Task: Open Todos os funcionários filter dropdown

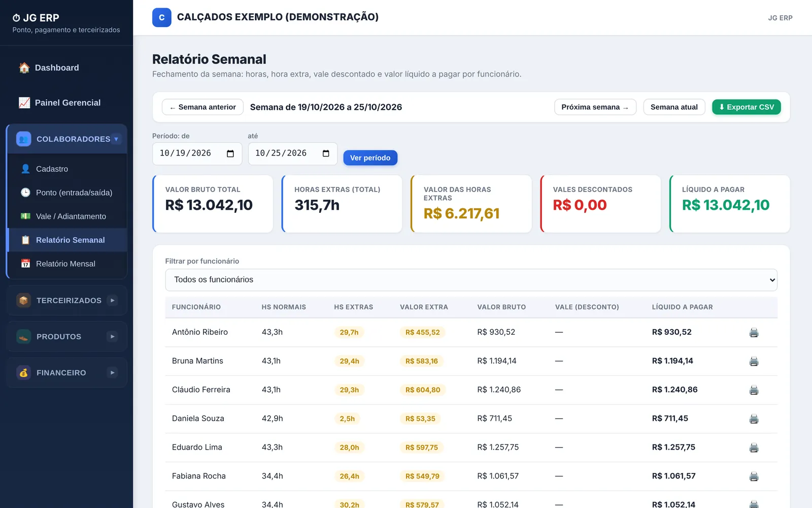Action: tap(471, 280)
